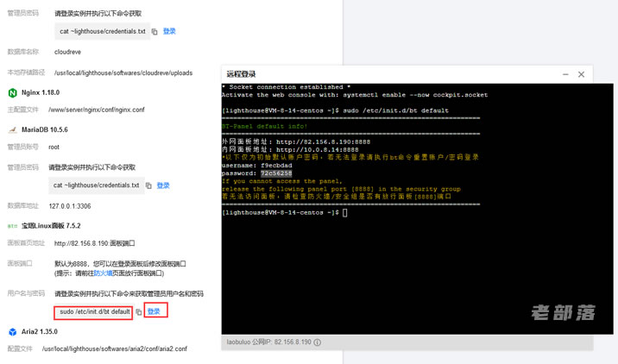Click the top cat credentials.txt command box
The image size is (618, 364).
tap(103, 32)
